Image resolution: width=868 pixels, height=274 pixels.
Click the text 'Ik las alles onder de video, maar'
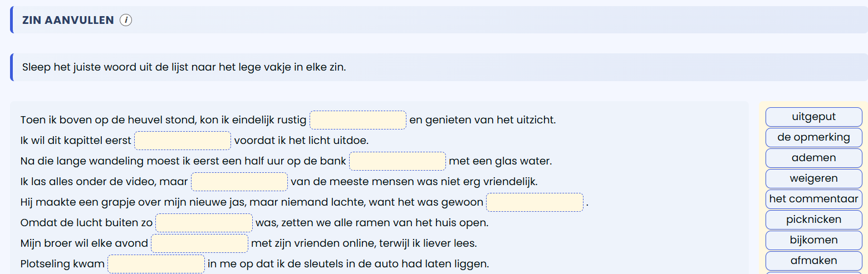[104, 182]
